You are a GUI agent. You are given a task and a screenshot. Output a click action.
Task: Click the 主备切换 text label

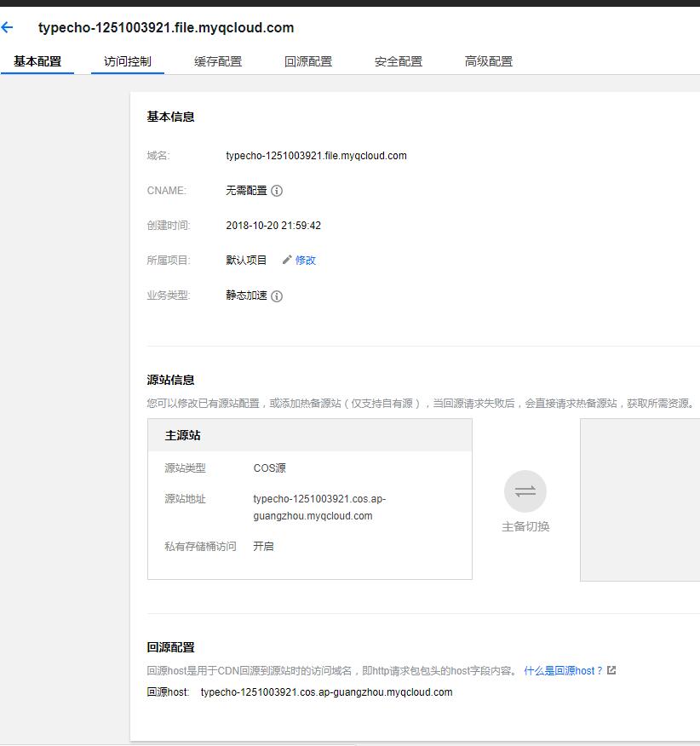(x=525, y=527)
